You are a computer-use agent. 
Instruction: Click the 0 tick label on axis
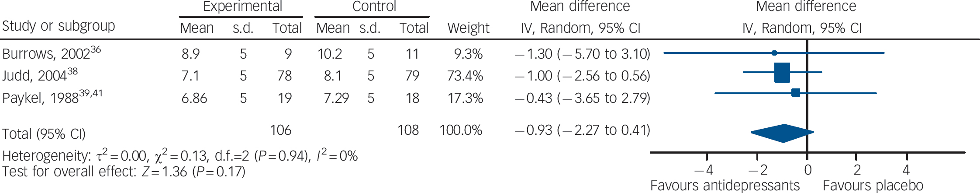coord(807,170)
